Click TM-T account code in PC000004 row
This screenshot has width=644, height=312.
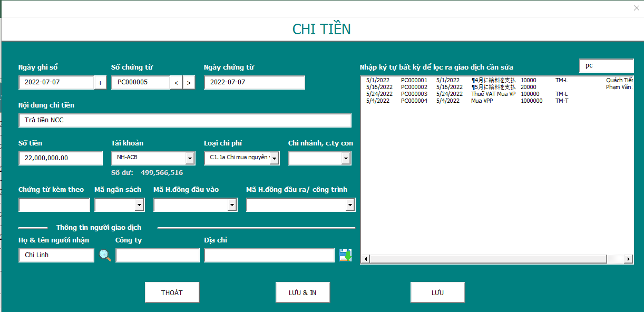point(562,101)
